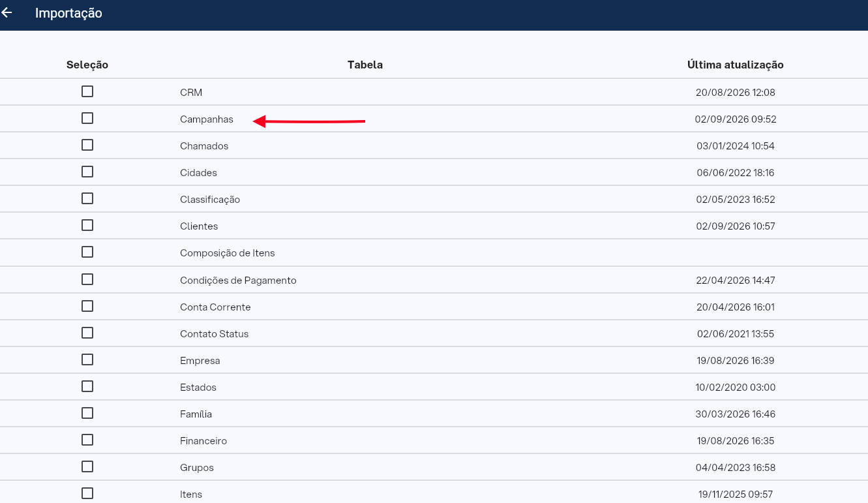Select Condições de Pagamento checkbox
Screen dimensions: 868x503
pyautogui.click(x=87, y=279)
